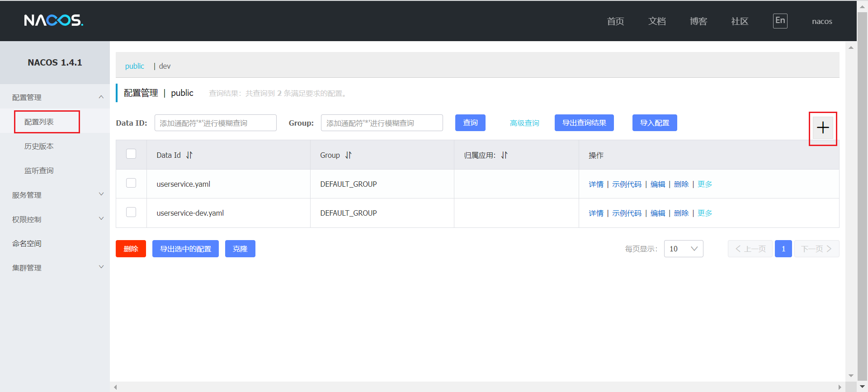This screenshot has height=392, width=868.
Task: Sort by Data Id column arrows
Action: [x=189, y=155]
